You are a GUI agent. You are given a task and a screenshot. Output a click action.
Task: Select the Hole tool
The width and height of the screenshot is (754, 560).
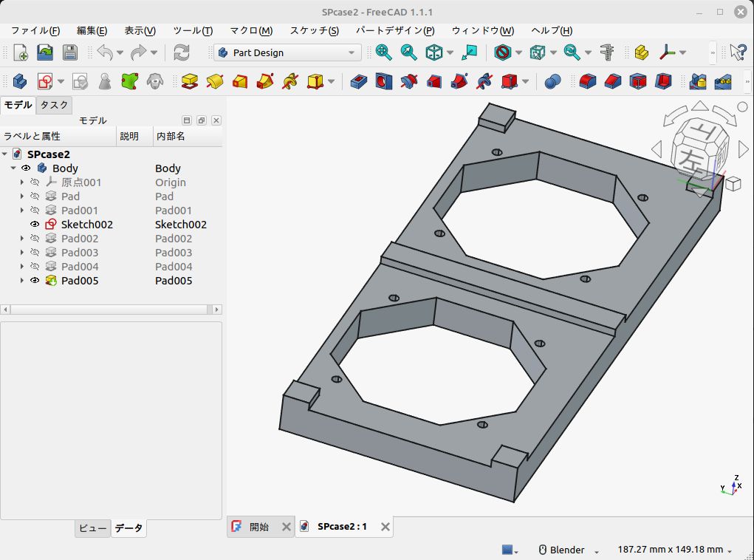[384, 81]
